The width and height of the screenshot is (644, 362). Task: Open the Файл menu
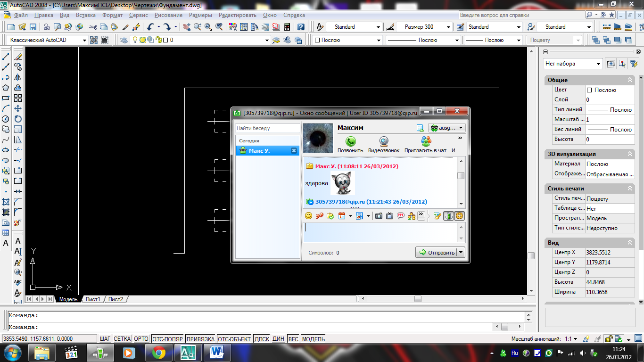[x=21, y=15]
